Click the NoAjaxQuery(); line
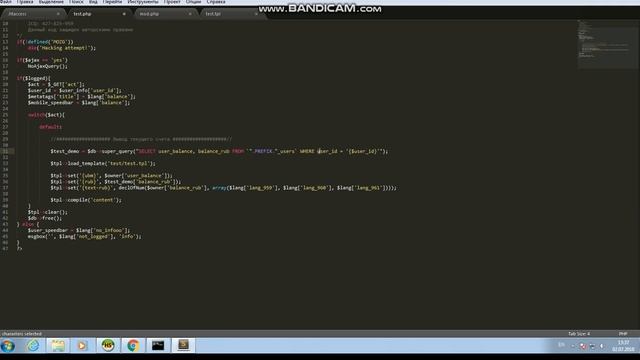Viewport: 640px width, 360px height. (x=47, y=66)
